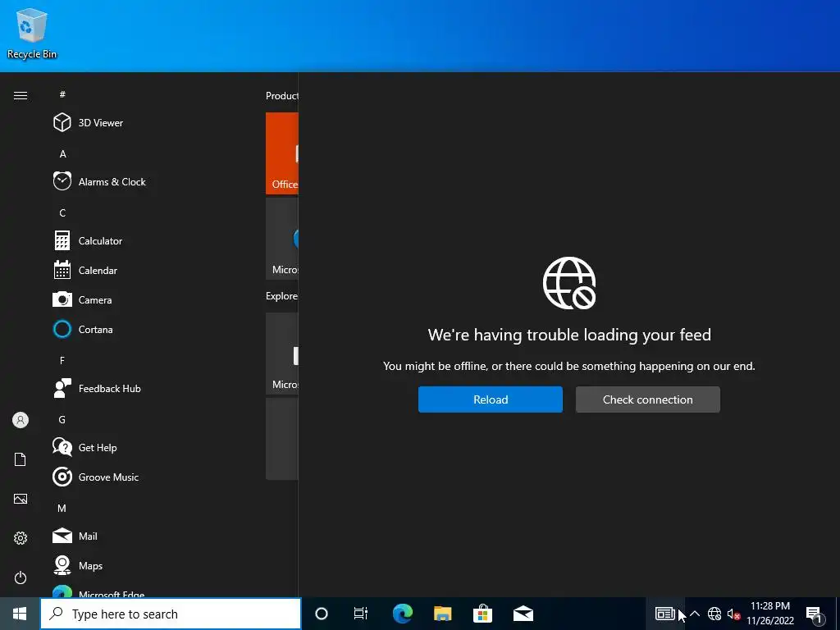
Task: Open Settings via the gear icon
Action: coord(21,538)
